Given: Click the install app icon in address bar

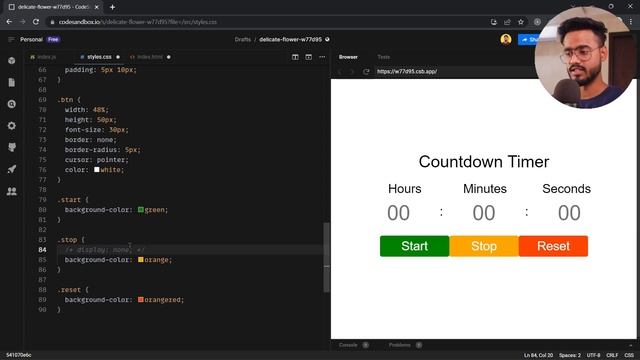Looking at the screenshot, I should [x=494, y=22].
